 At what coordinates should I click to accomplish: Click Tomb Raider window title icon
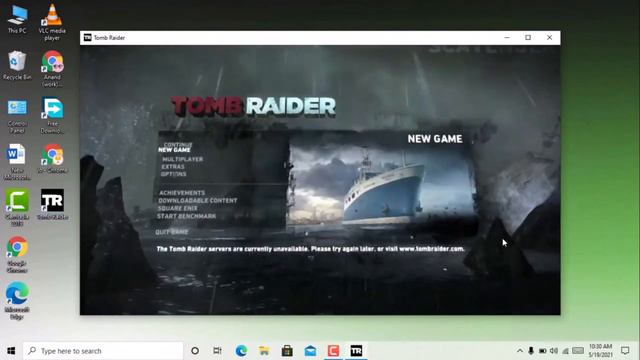87,38
